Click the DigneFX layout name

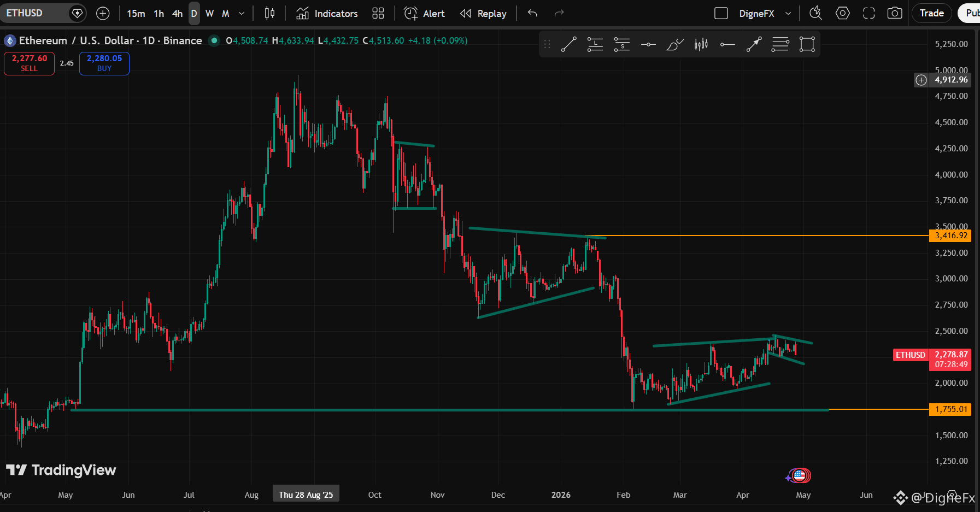(756, 13)
